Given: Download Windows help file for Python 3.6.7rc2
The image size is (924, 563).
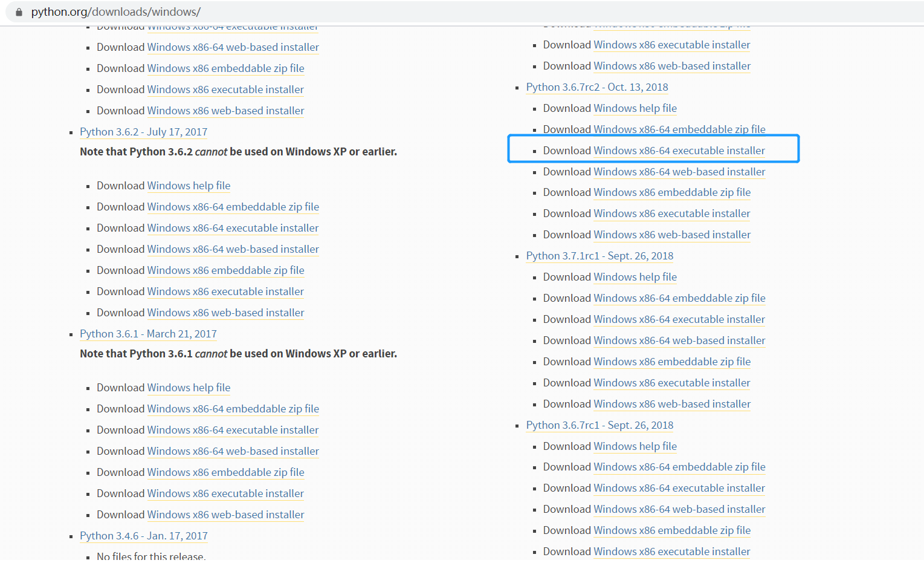Looking at the screenshot, I should (635, 108).
